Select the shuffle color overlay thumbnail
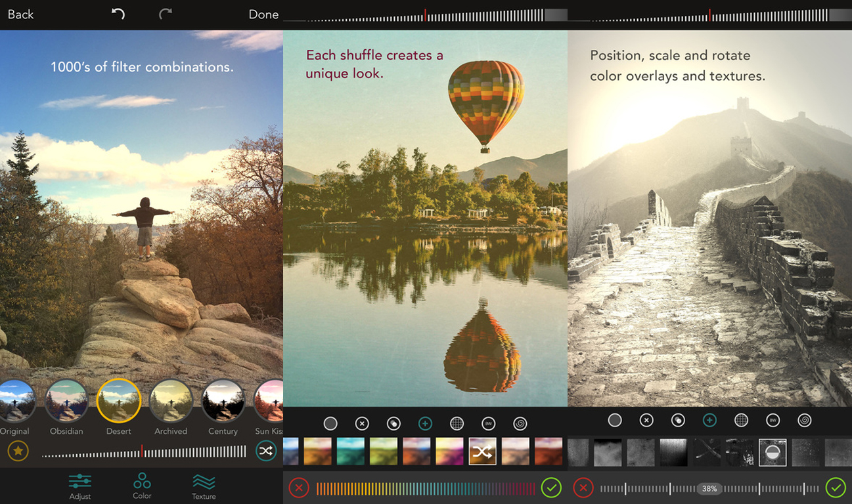Viewport: 852px width, 504px height. (482, 451)
